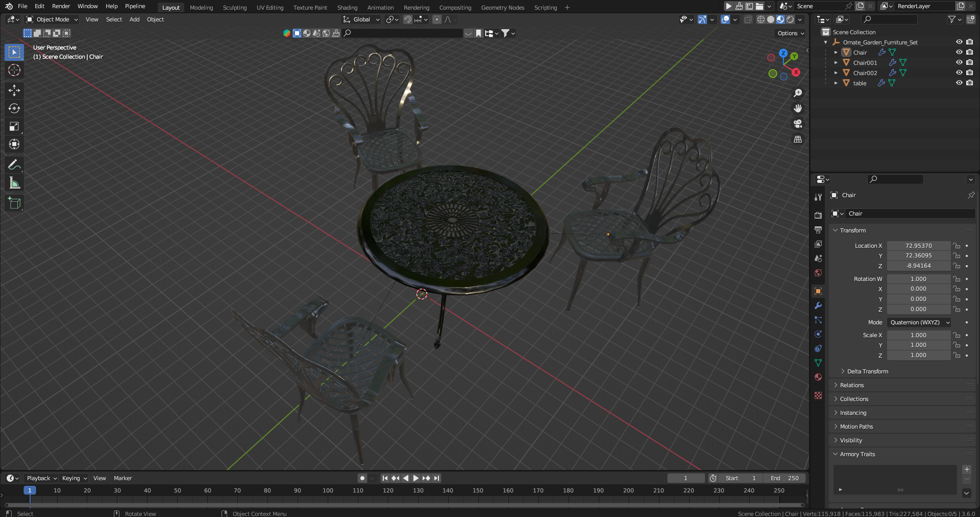The height and width of the screenshot is (517, 980).
Task: Open the Modifiers properties tab
Action: pos(818,306)
